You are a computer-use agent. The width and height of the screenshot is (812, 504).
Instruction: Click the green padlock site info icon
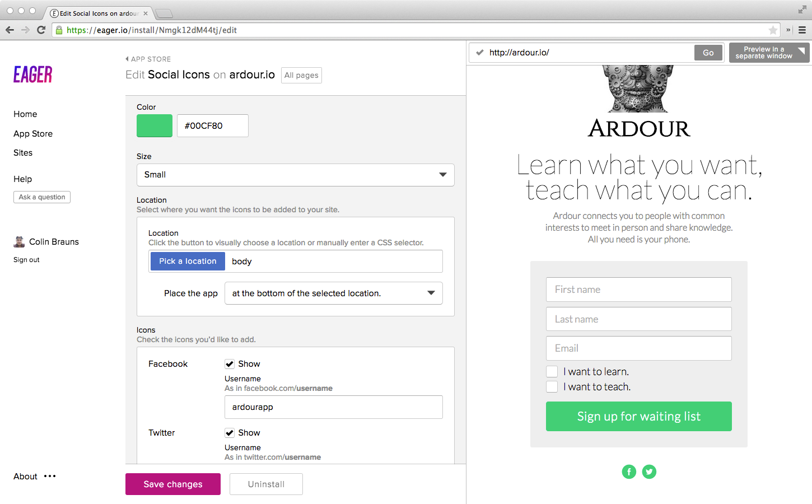pyautogui.click(x=59, y=30)
